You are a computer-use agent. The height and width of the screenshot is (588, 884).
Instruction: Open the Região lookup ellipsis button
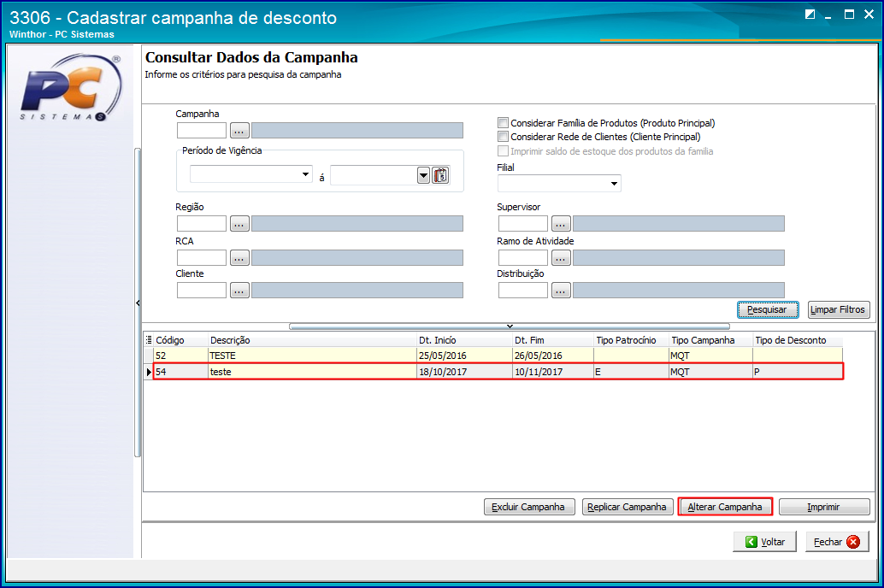click(239, 224)
